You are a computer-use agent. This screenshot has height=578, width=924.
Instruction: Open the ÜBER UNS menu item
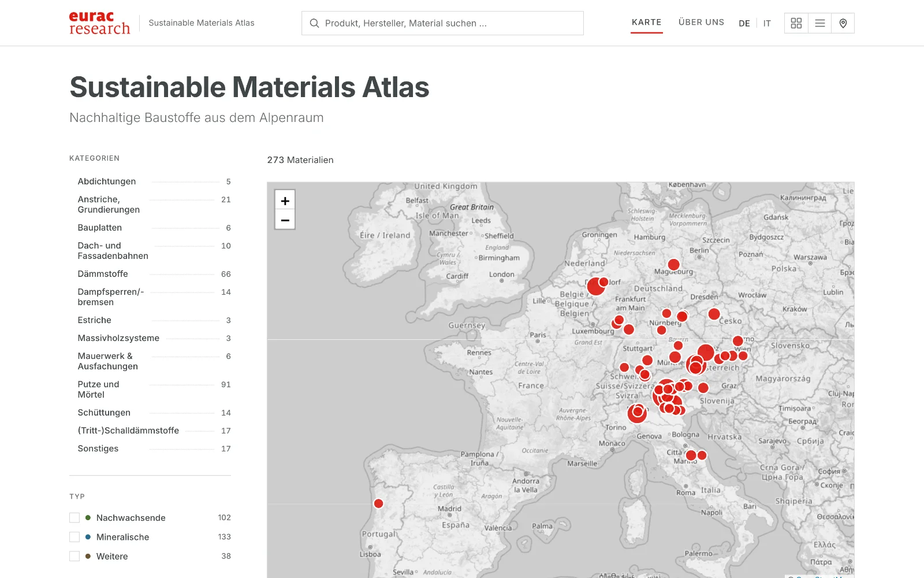(x=701, y=23)
